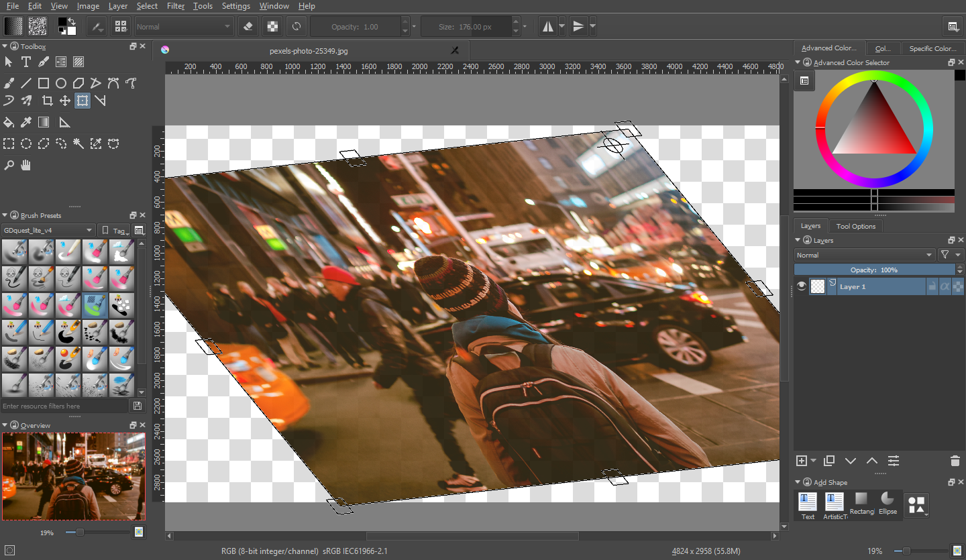
Task: Switch to the Tool Options tab
Action: click(855, 226)
